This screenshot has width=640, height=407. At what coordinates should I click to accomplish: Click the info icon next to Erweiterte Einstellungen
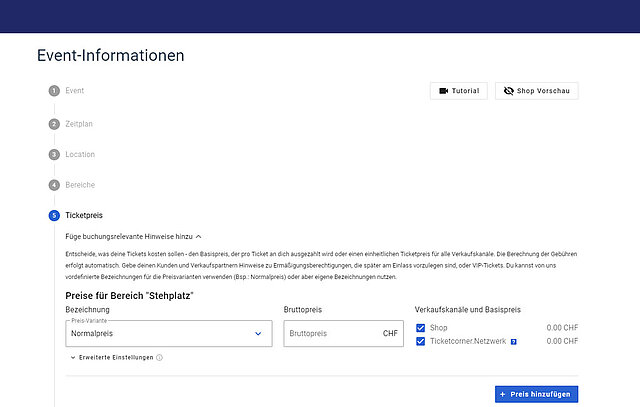point(160,357)
